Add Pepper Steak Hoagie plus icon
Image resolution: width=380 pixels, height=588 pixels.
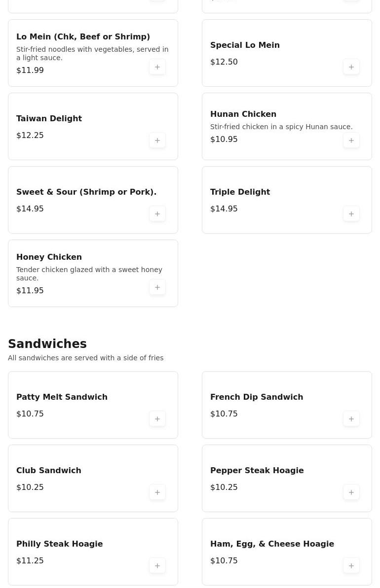pyautogui.click(x=351, y=493)
